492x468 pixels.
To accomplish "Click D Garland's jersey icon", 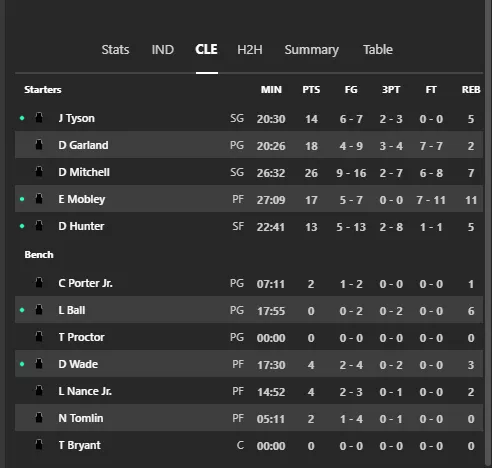I will point(39,145).
